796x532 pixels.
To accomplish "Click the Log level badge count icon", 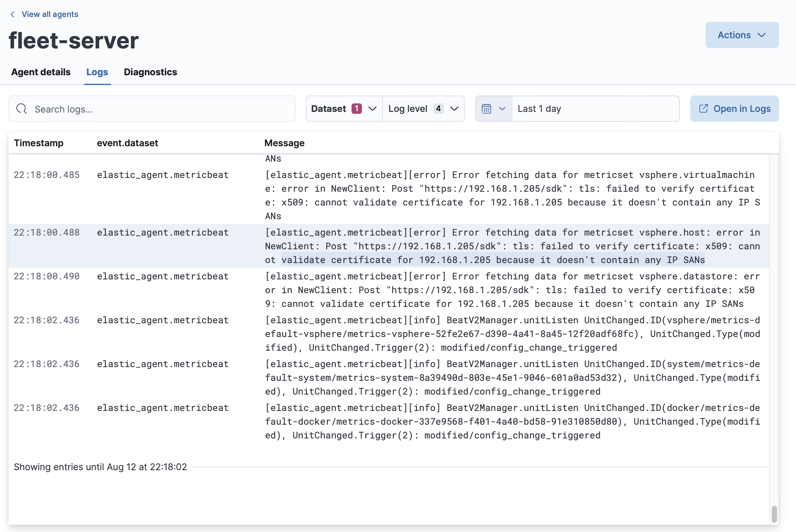I will tap(438, 109).
